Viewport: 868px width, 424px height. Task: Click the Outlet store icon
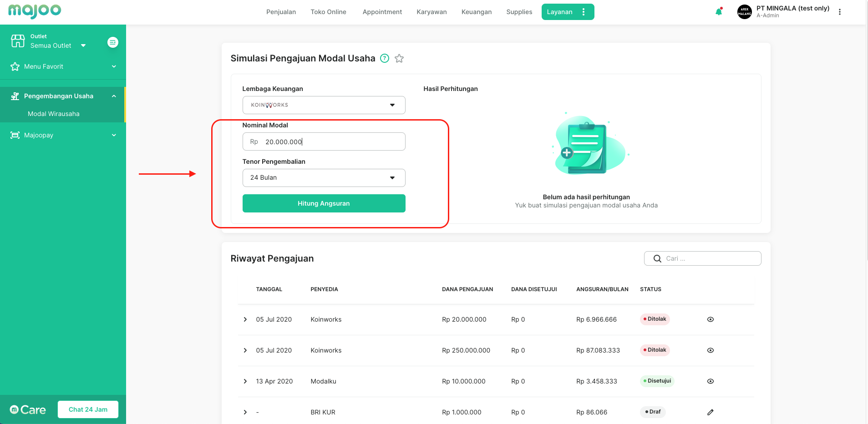point(18,41)
